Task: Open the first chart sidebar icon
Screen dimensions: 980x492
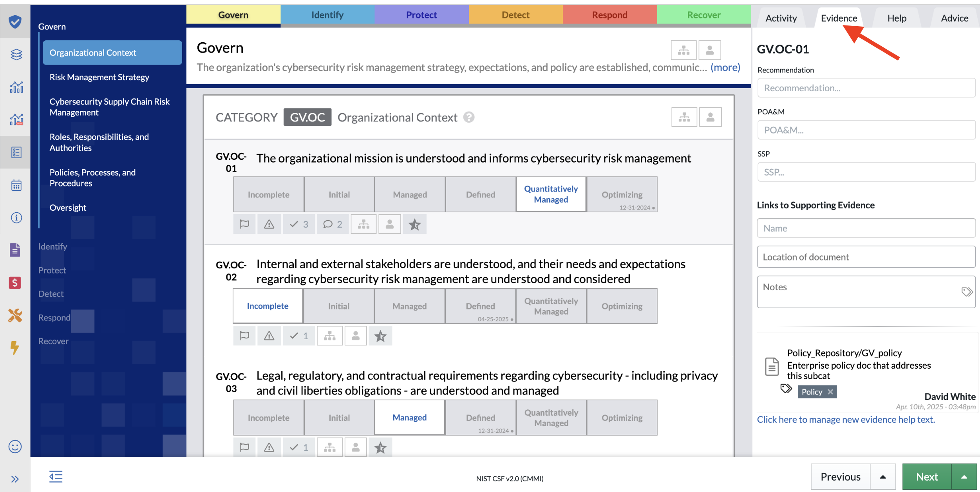Action: pyautogui.click(x=16, y=87)
